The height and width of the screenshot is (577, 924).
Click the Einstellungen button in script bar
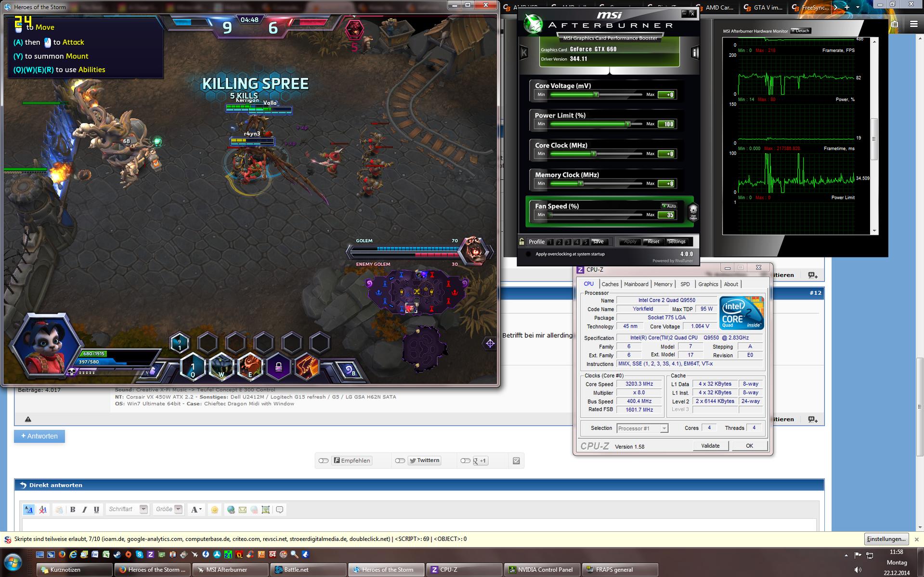pos(886,539)
